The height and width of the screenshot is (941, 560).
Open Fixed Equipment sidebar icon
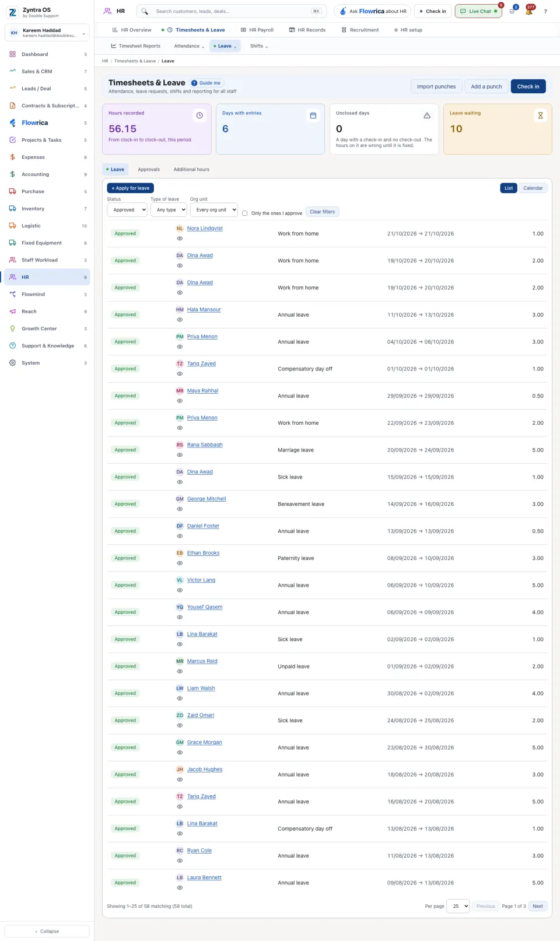click(x=12, y=243)
